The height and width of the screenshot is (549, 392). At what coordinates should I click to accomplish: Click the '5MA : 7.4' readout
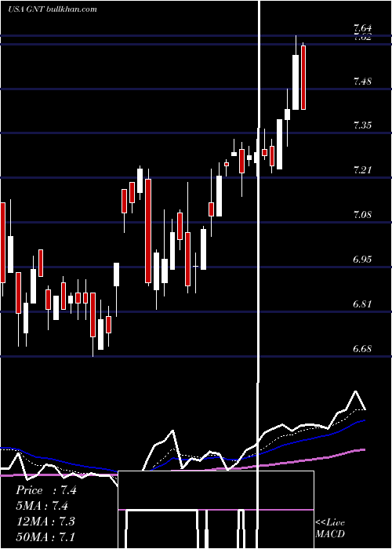[42, 506]
